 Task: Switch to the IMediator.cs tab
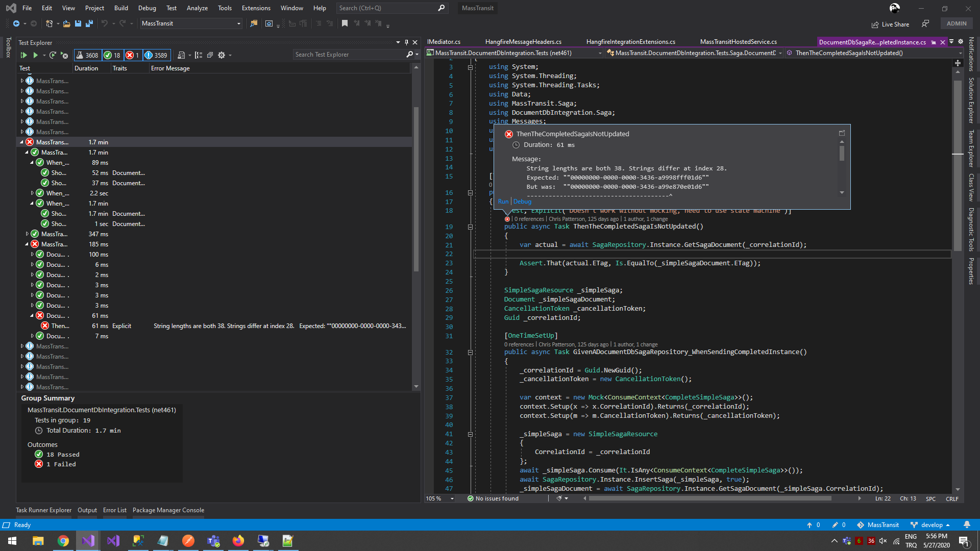coord(444,42)
